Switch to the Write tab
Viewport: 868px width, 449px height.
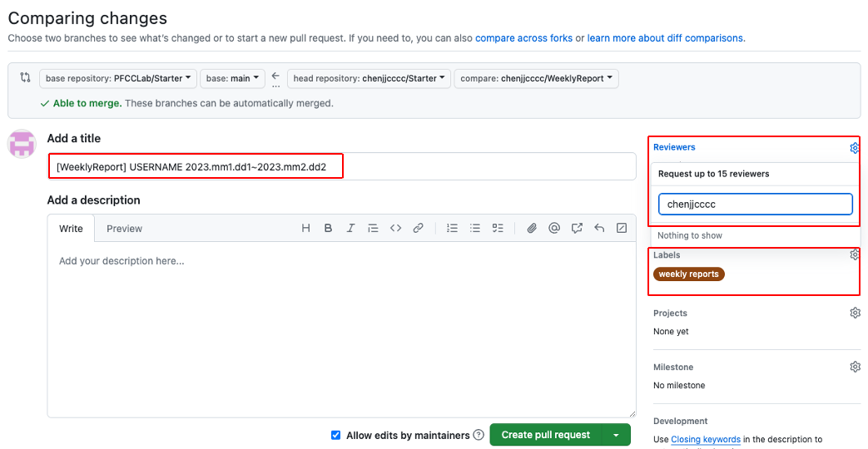pyautogui.click(x=71, y=229)
